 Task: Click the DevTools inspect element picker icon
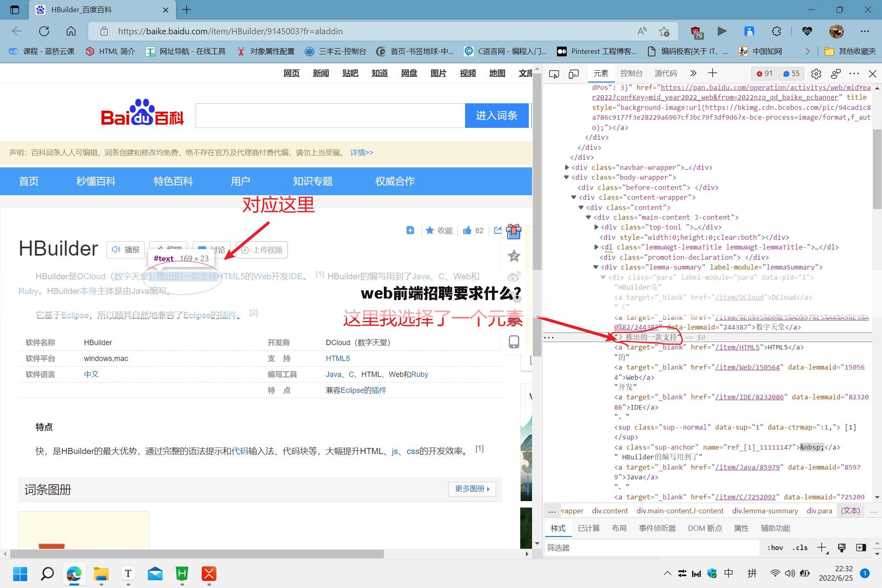[x=554, y=73]
